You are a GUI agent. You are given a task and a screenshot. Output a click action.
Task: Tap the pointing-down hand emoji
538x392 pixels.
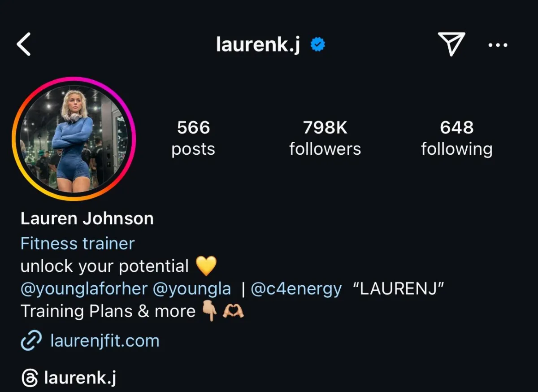point(209,311)
